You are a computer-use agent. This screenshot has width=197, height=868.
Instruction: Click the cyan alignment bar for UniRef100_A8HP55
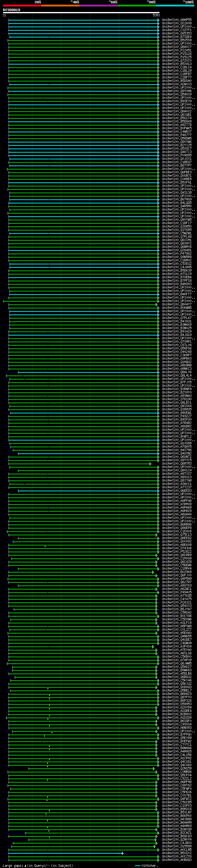click(x=84, y=20)
